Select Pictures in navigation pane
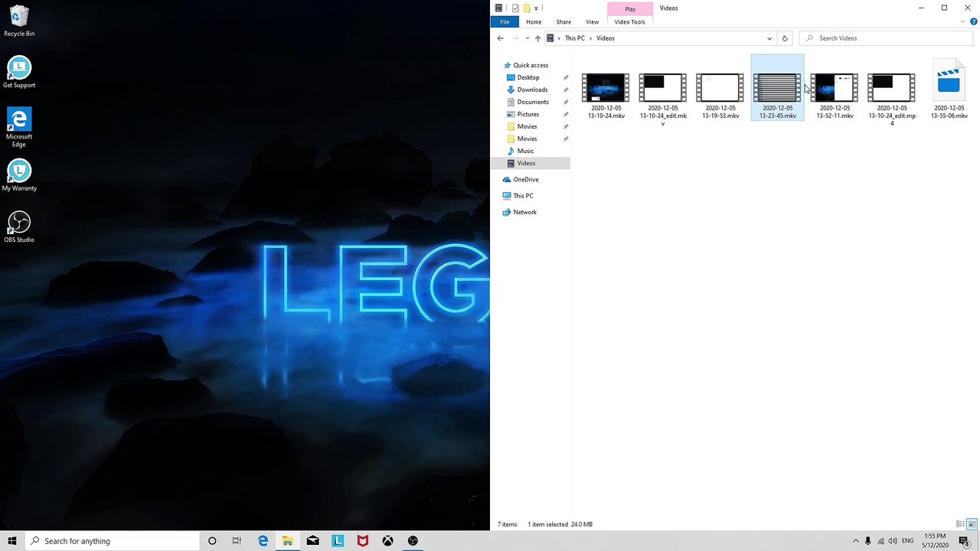Viewport: 980px width, 551px height. click(528, 114)
